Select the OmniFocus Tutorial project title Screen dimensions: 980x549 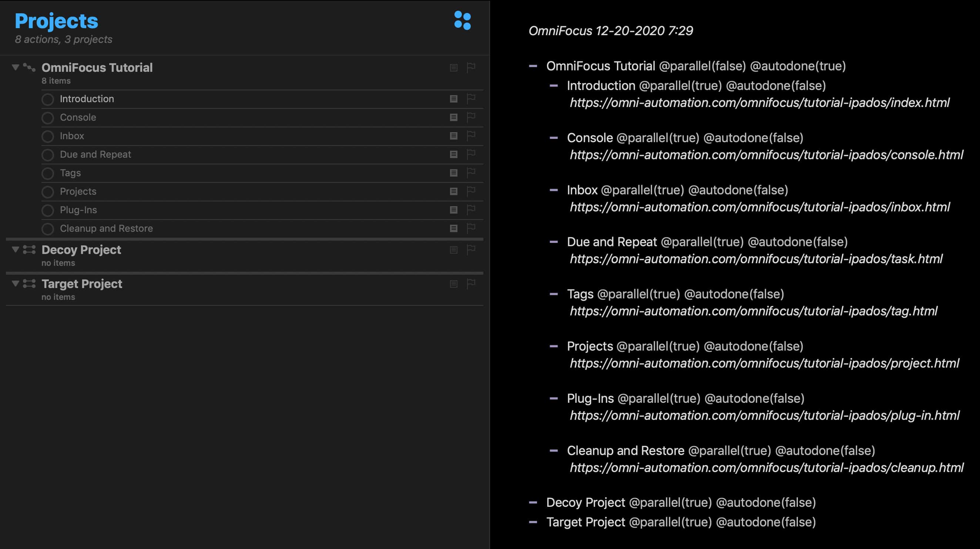coord(97,67)
